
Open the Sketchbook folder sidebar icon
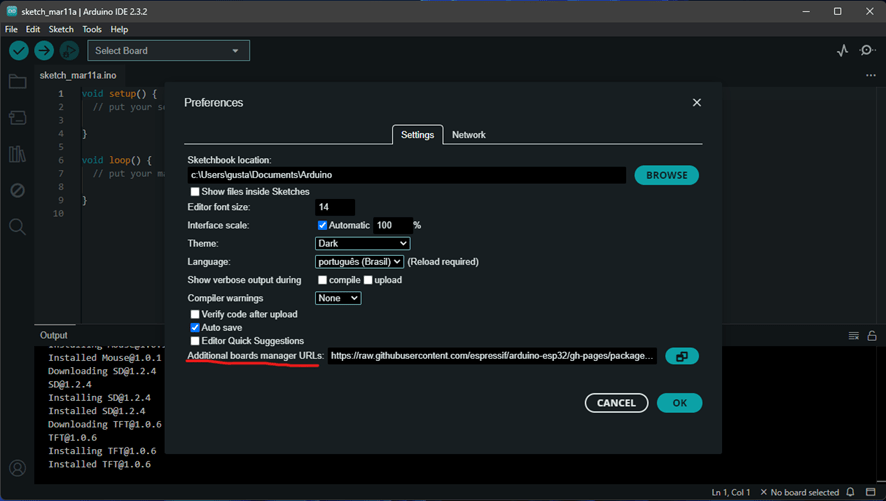tap(17, 82)
